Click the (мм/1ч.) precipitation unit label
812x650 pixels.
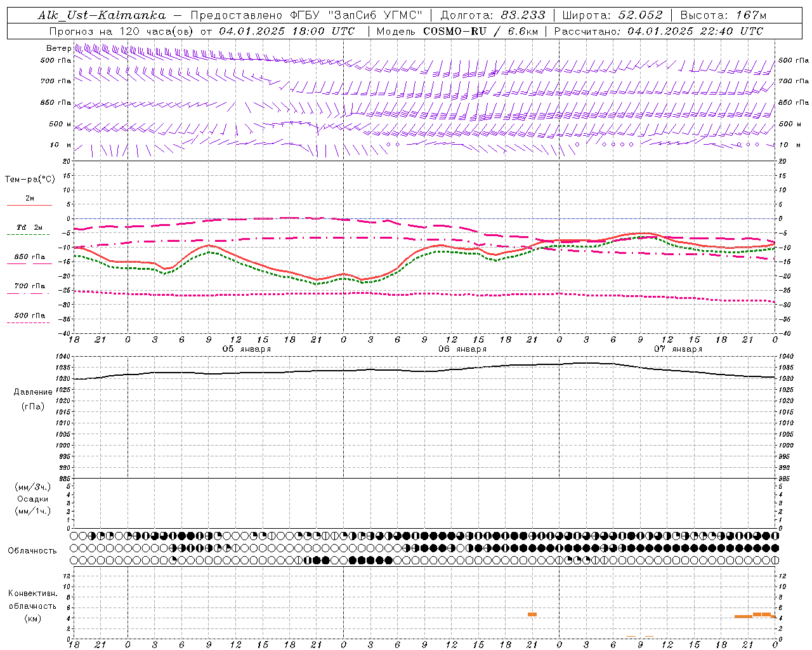point(33,511)
